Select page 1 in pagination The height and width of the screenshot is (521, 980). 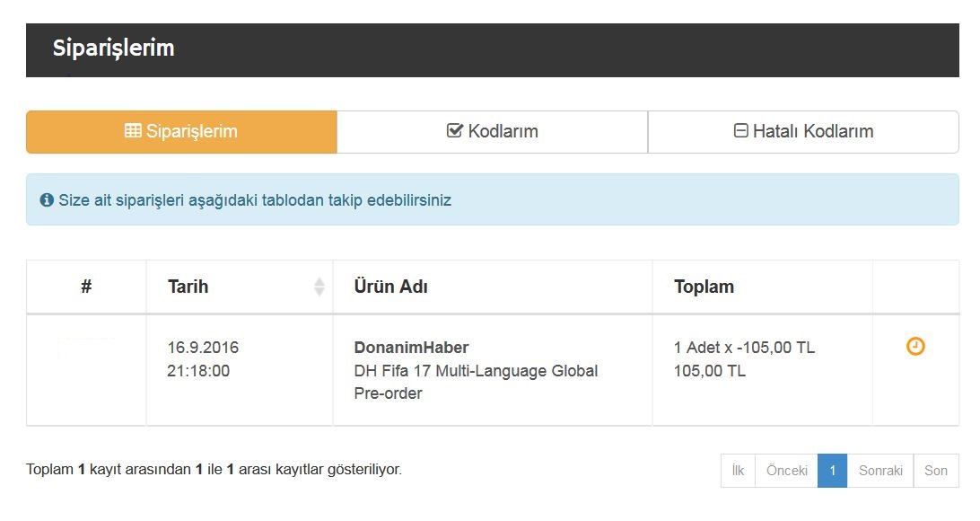coord(832,471)
